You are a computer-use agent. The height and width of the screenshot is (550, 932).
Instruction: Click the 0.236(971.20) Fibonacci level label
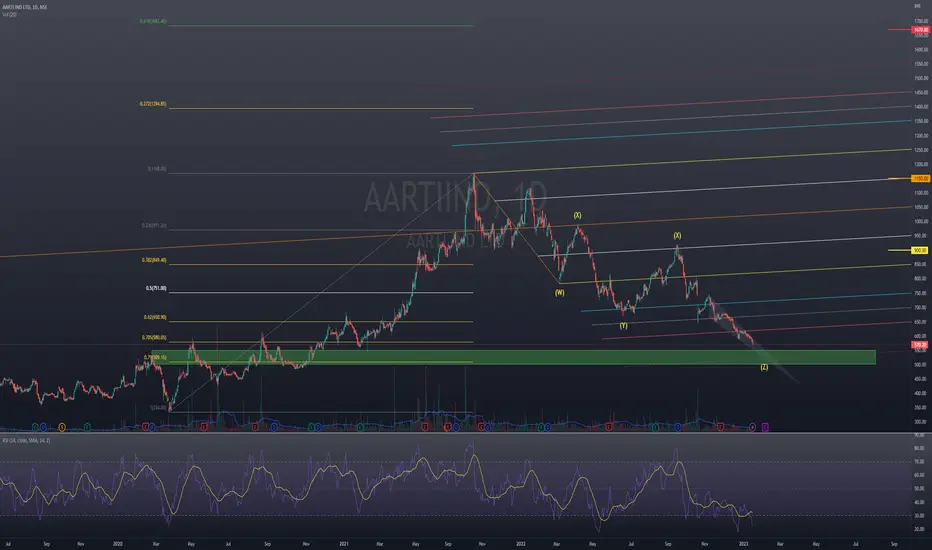(154, 226)
